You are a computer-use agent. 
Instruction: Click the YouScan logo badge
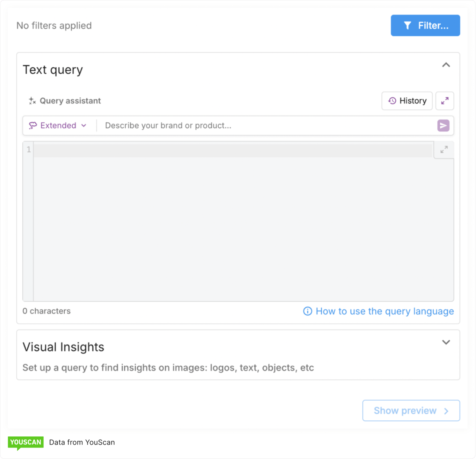coord(26,442)
